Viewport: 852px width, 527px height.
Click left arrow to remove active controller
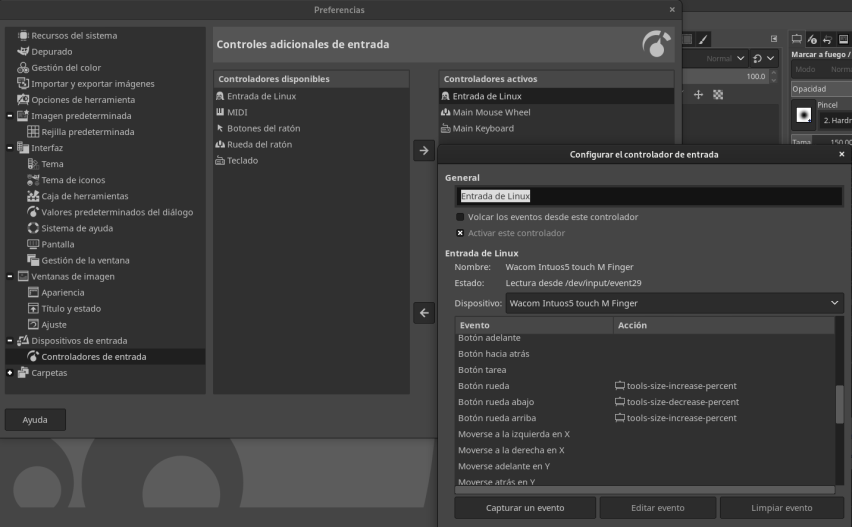[x=424, y=313]
